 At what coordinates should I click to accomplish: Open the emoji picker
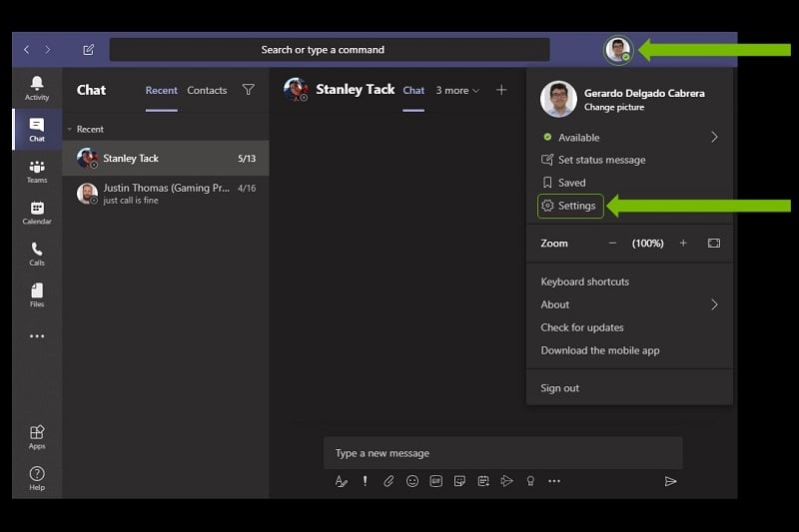(412, 481)
